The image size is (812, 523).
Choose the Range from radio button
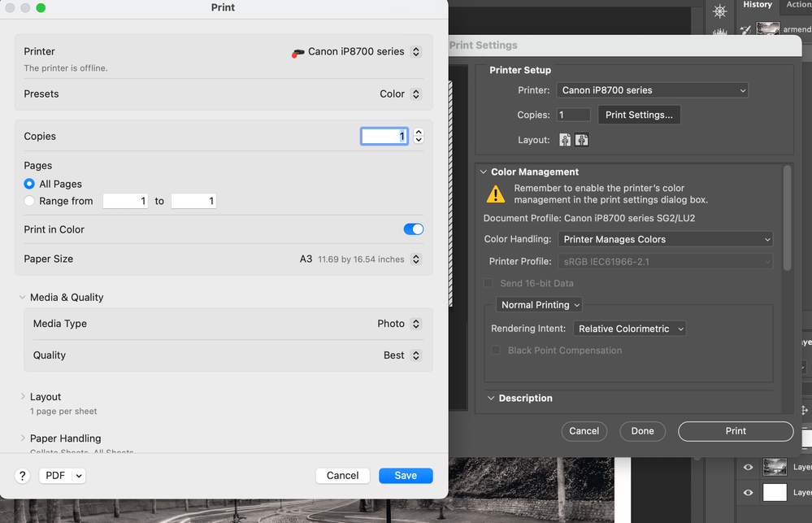30,201
